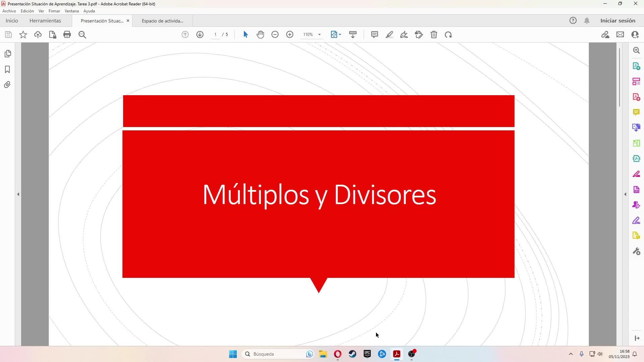Add a star to this document
Image resolution: width=644 pixels, height=362 pixels.
click(x=23, y=35)
